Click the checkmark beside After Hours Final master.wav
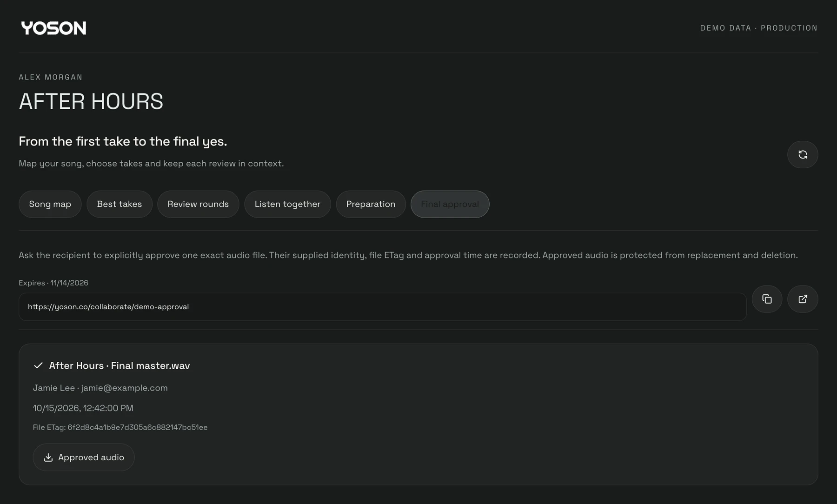Image resolution: width=837 pixels, height=504 pixels. tap(38, 365)
